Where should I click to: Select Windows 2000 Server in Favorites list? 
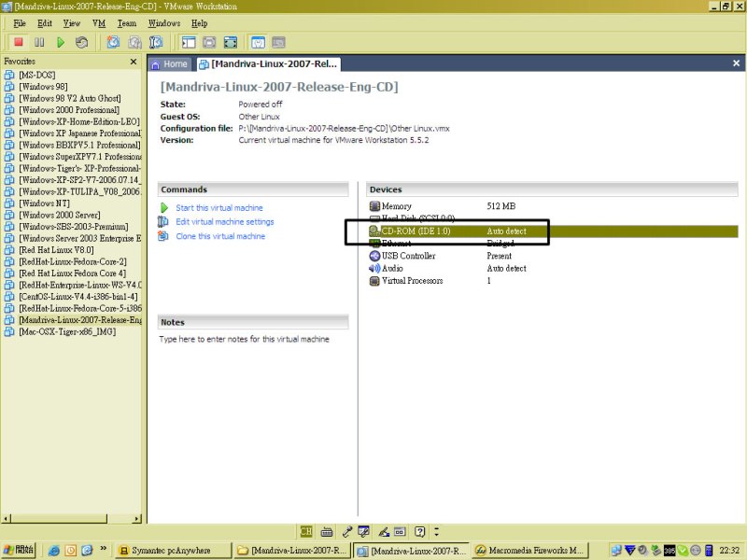pos(59,215)
